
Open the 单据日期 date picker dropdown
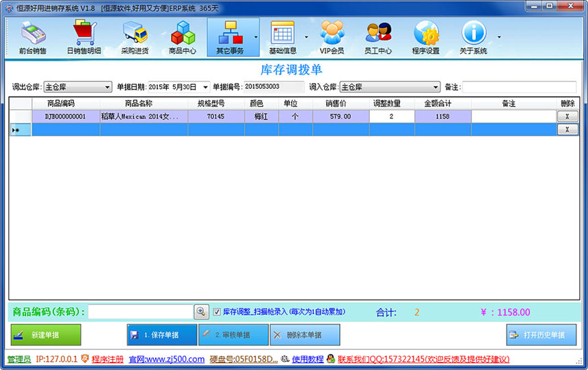click(205, 88)
